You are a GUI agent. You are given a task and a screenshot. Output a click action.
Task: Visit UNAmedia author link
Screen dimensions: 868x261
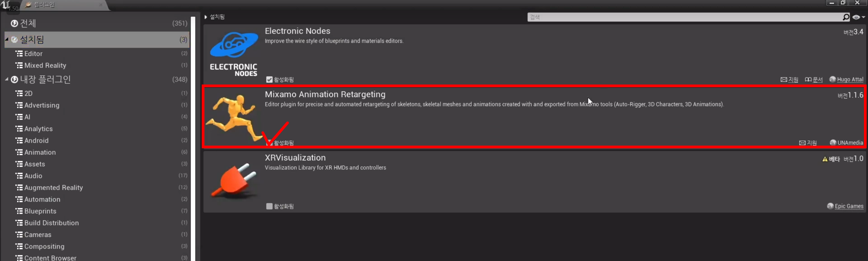850,143
